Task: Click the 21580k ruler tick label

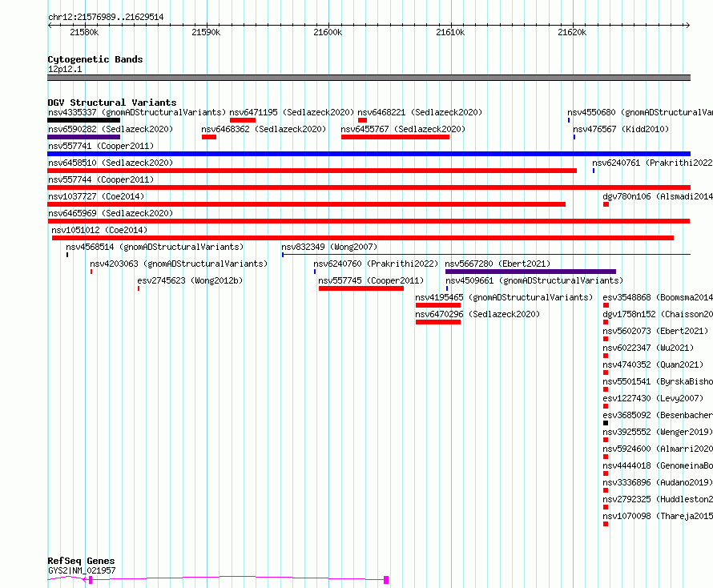Action: click(84, 32)
